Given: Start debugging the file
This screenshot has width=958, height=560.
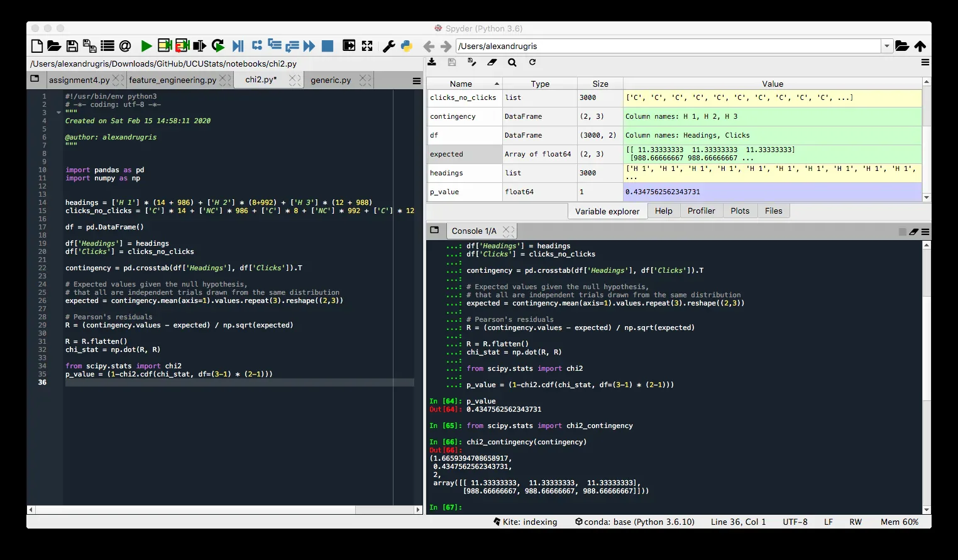Looking at the screenshot, I should [238, 46].
